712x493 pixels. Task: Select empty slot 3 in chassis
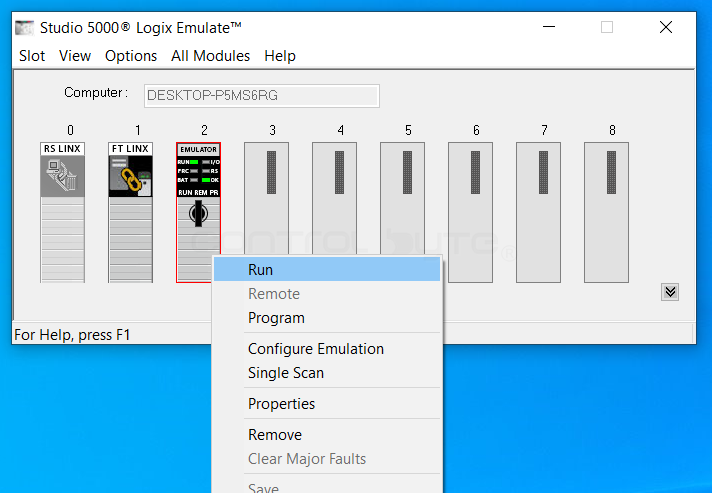point(267,198)
